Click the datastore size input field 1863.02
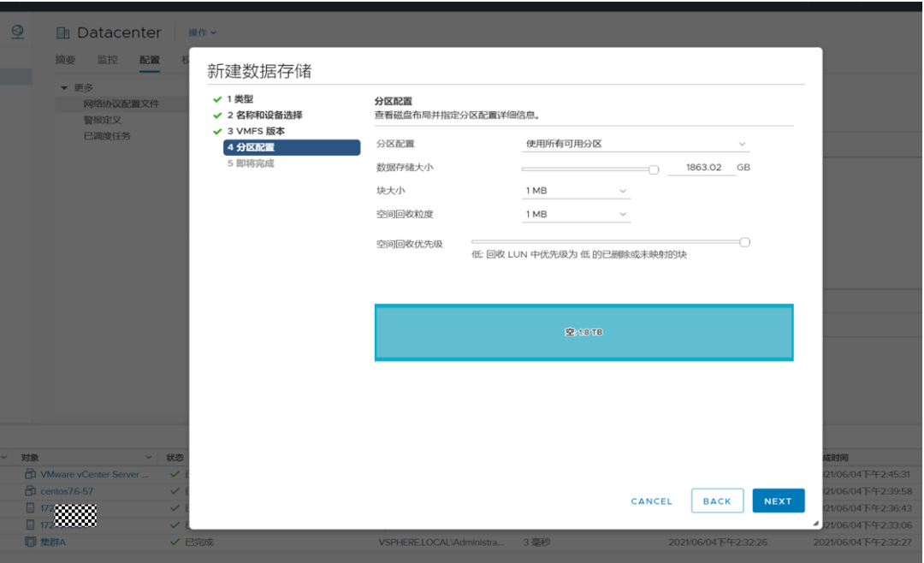 [x=702, y=168]
